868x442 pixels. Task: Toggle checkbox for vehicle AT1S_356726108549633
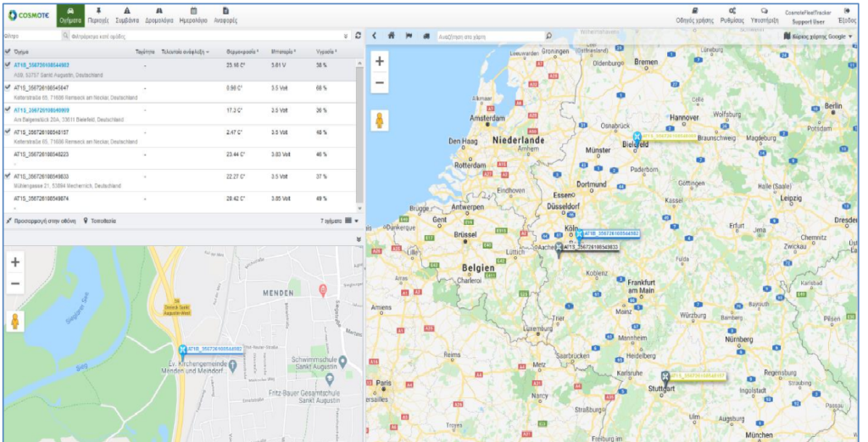[x=8, y=176]
